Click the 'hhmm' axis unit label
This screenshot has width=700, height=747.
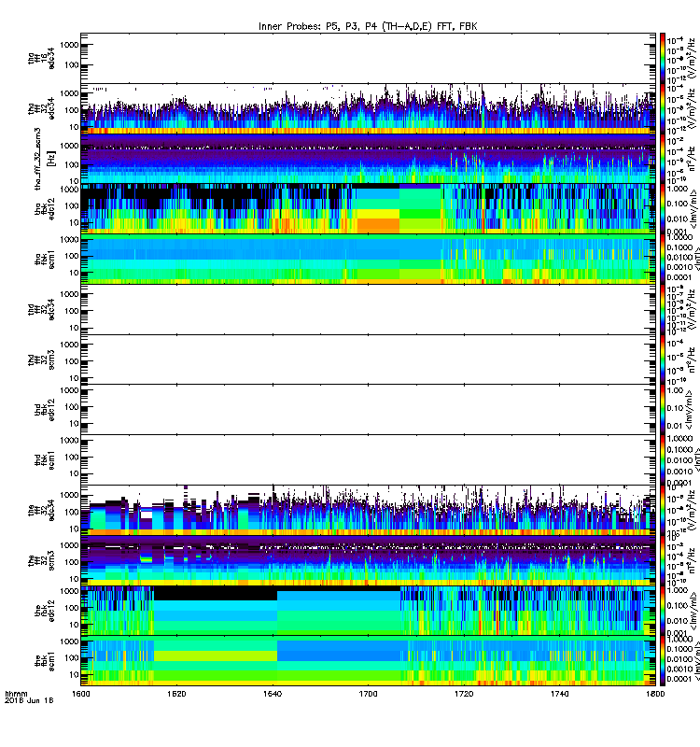(16, 694)
